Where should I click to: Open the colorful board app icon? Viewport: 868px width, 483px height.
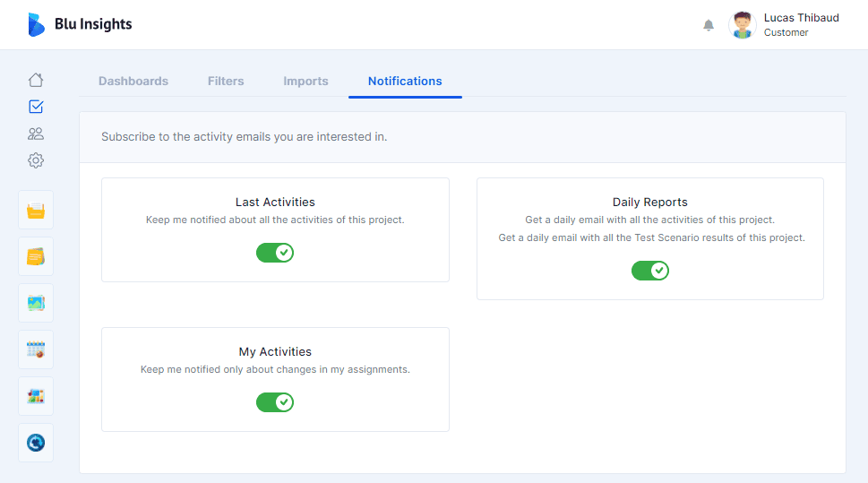[x=36, y=396]
